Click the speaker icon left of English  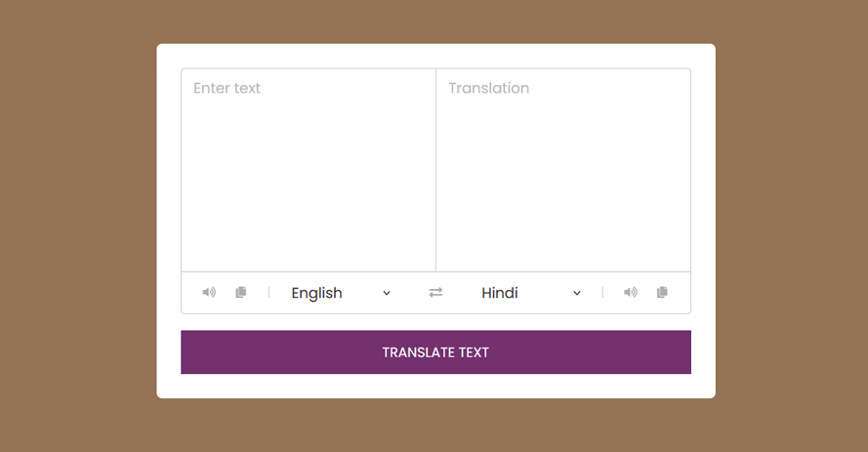[209, 293]
